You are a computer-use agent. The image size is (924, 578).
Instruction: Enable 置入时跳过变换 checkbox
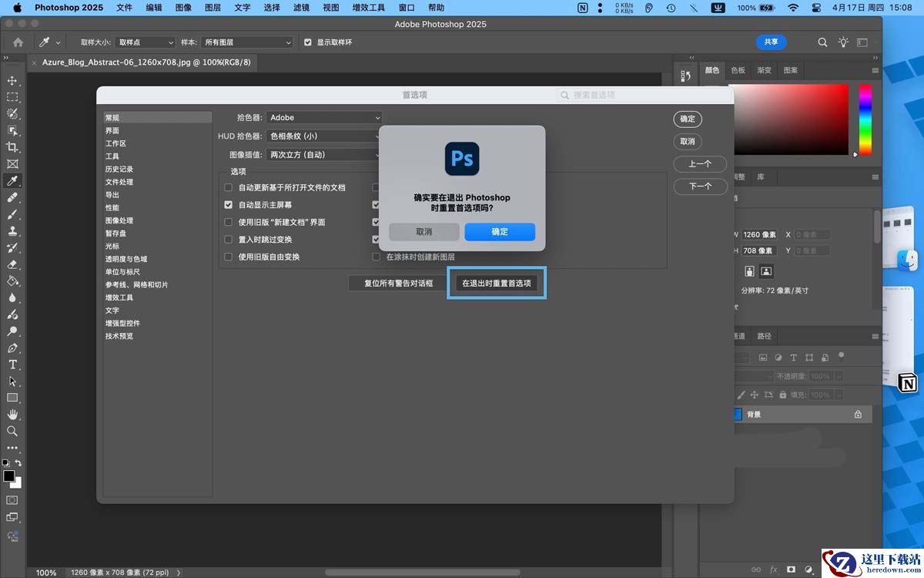point(228,240)
